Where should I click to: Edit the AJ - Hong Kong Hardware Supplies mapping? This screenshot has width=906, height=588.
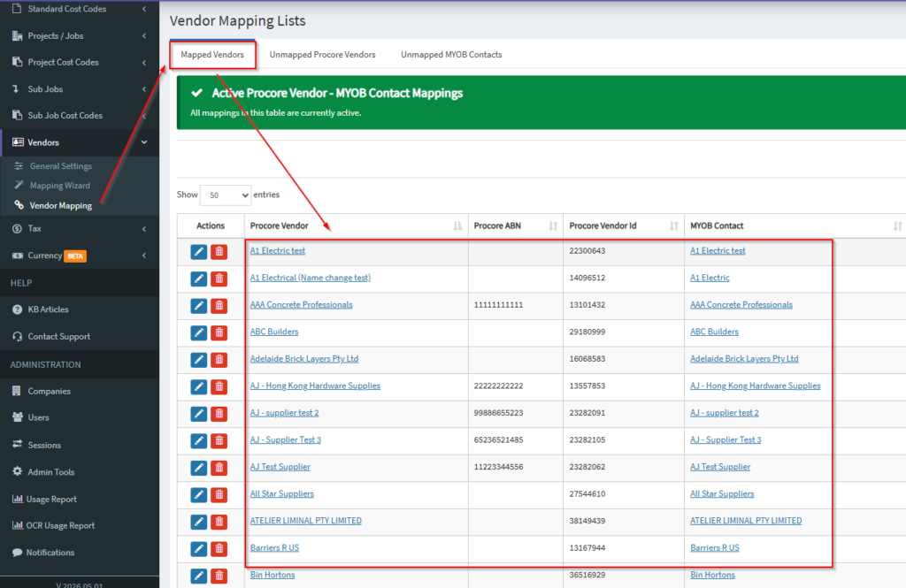tap(199, 387)
